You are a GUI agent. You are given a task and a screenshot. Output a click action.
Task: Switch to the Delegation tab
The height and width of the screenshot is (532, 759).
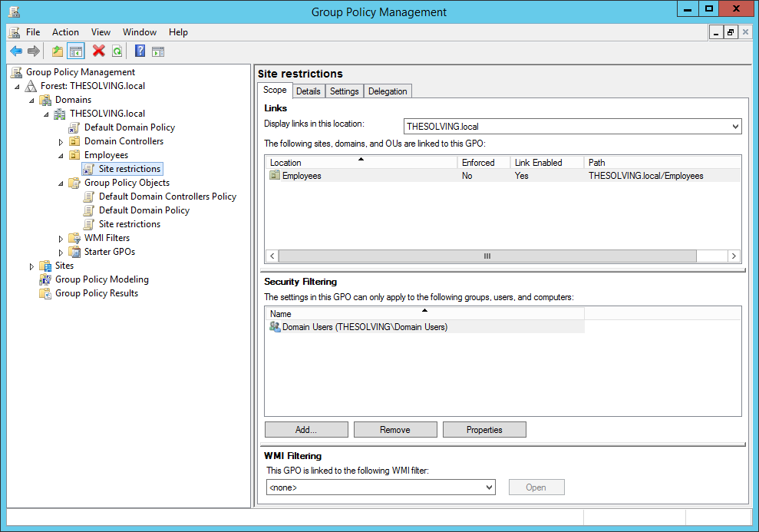pos(388,91)
